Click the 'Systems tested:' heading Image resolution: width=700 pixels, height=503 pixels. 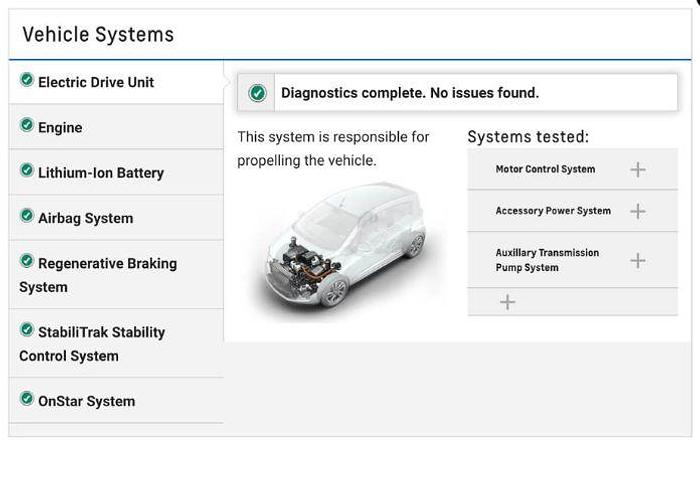point(528,137)
